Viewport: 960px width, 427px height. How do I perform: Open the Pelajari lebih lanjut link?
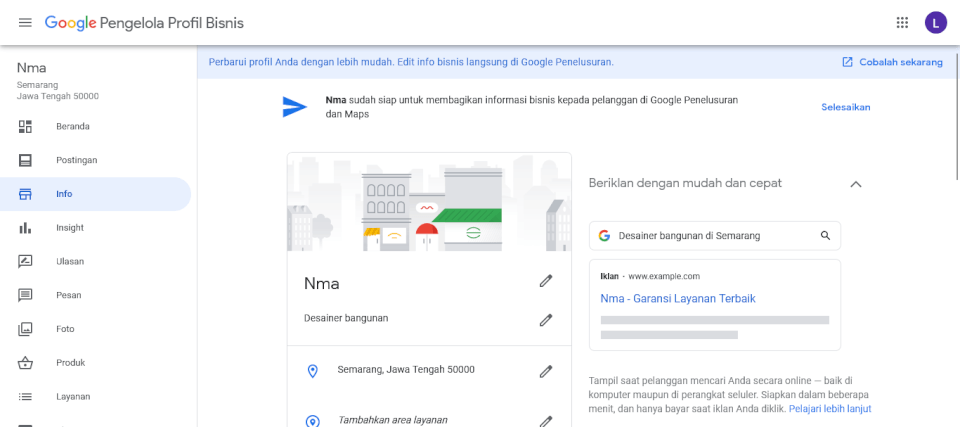pos(830,409)
